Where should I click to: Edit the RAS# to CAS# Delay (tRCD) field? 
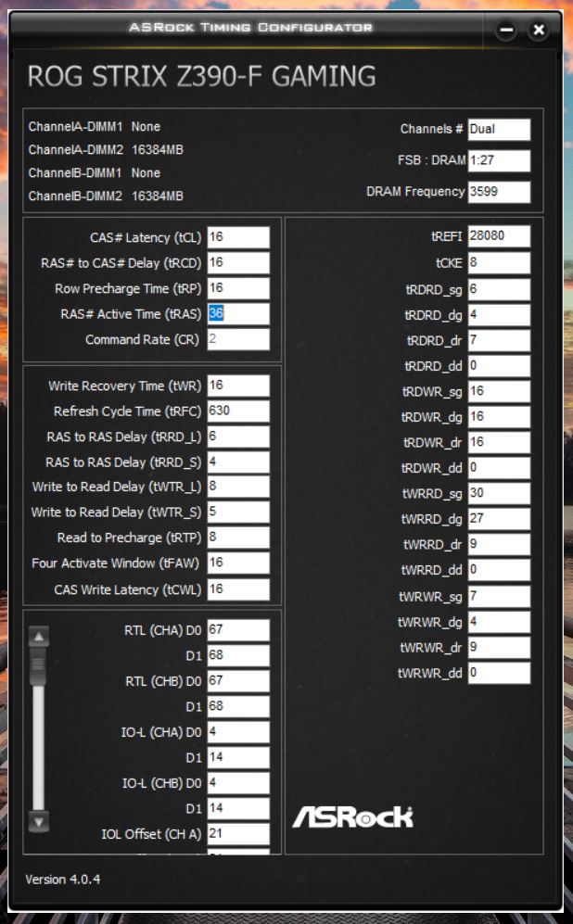238,262
